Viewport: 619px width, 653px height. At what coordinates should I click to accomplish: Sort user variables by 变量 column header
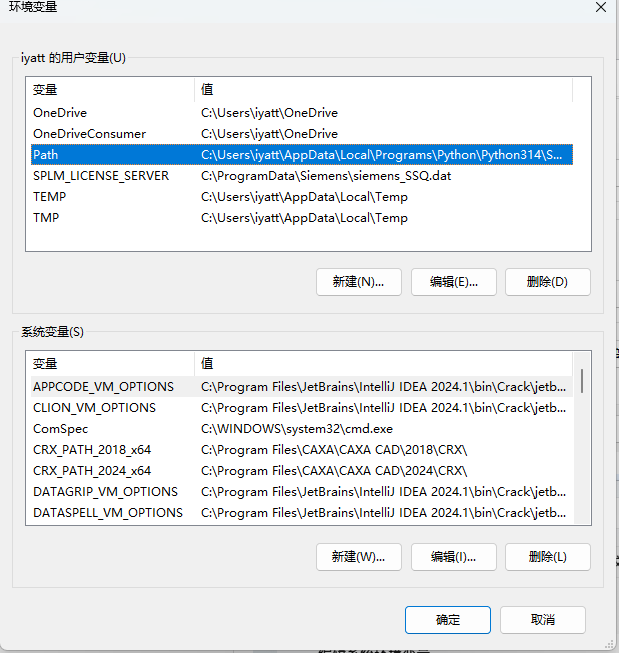pyautogui.click(x=110, y=90)
